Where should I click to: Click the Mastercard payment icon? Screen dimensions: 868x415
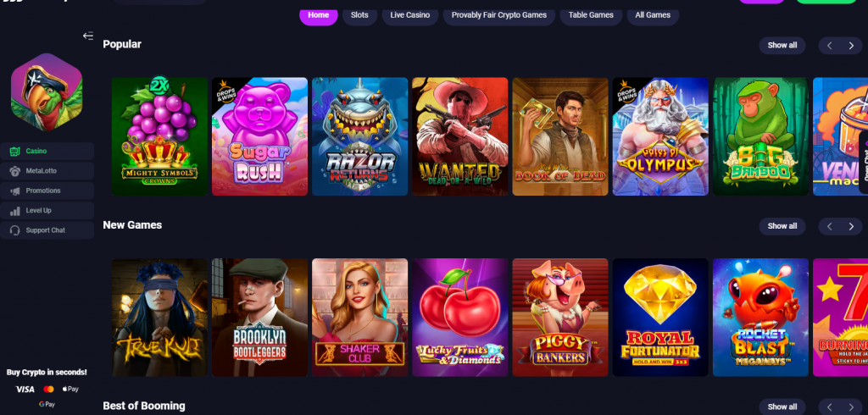click(x=48, y=389)
